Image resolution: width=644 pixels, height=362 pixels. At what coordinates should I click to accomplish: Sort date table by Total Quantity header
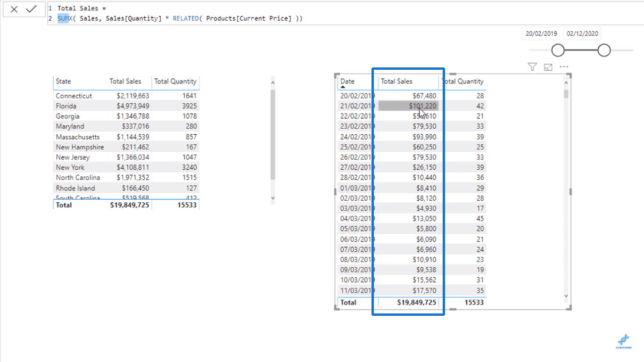pos(463,81)
